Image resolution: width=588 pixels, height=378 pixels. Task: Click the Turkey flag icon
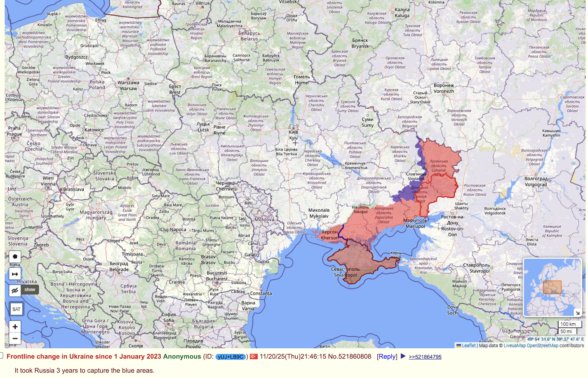254,356
